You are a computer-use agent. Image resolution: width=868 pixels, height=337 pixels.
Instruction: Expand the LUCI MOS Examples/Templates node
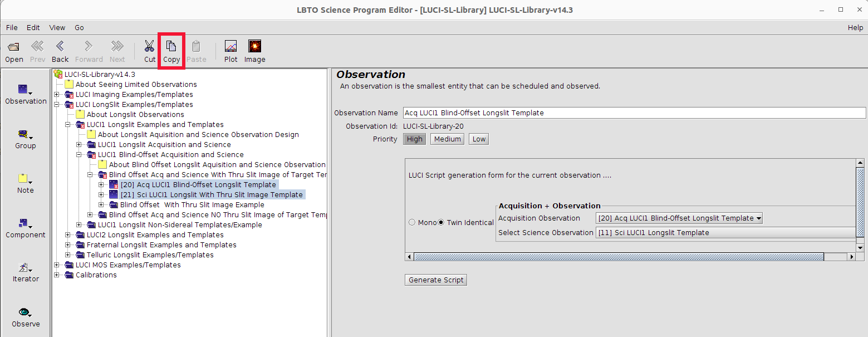(57, 265)
